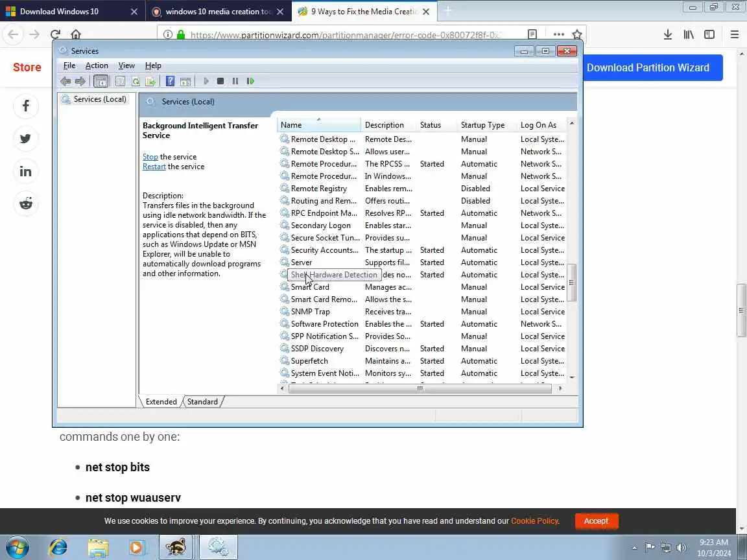Share page via Reddit icon
This screenshot has width=747, height=560.
tap(26, 204)
